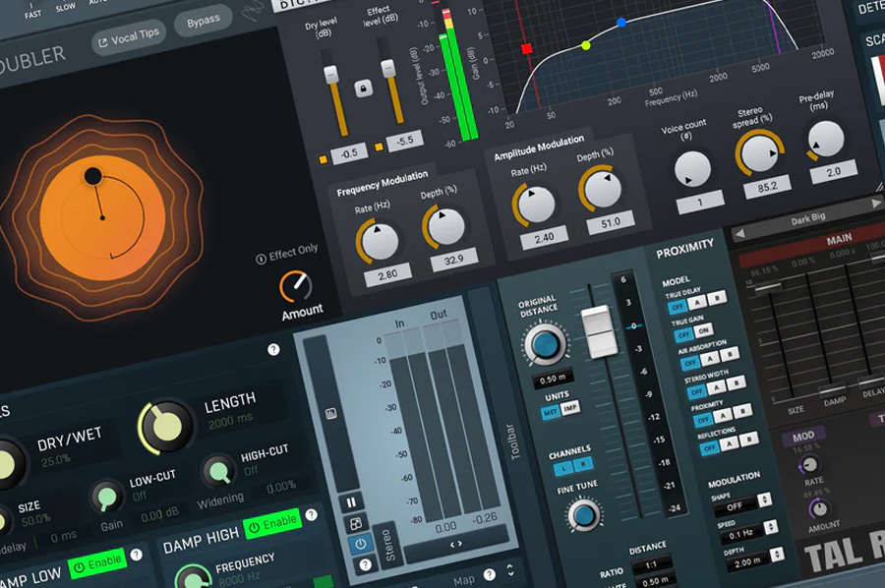Click the vertical Toolbar label strip
Screen dimensions: 885x588
click(513, 441)
